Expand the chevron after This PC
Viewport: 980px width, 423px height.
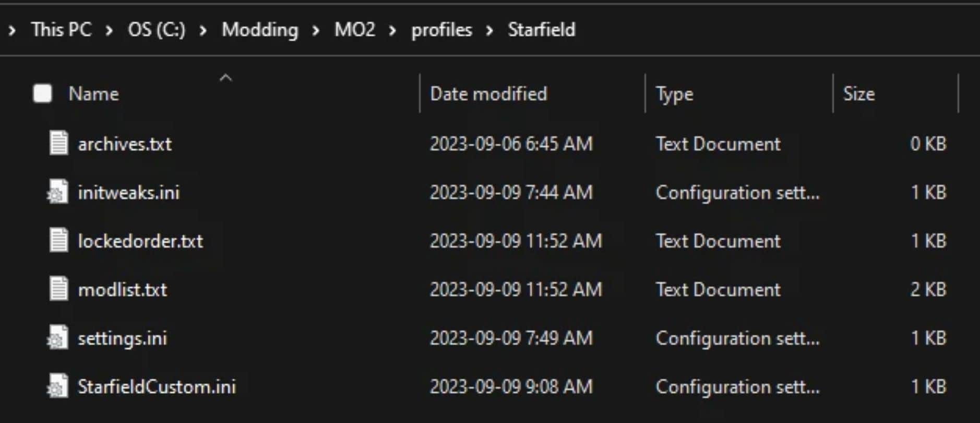(x=109, y=30)
